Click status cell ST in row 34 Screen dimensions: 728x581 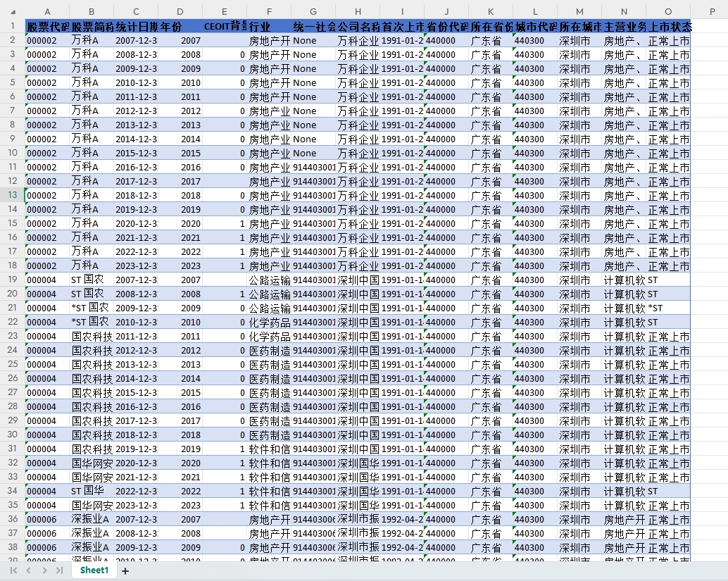(668, 491)
